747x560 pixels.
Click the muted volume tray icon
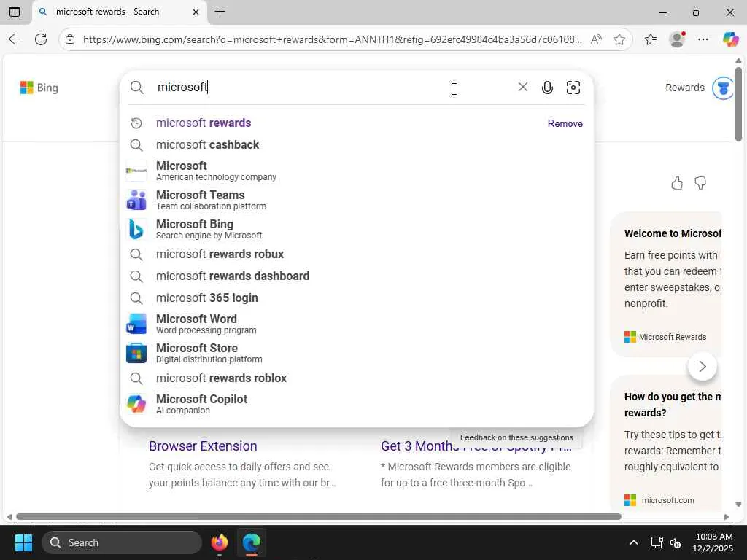coord(676,542)
